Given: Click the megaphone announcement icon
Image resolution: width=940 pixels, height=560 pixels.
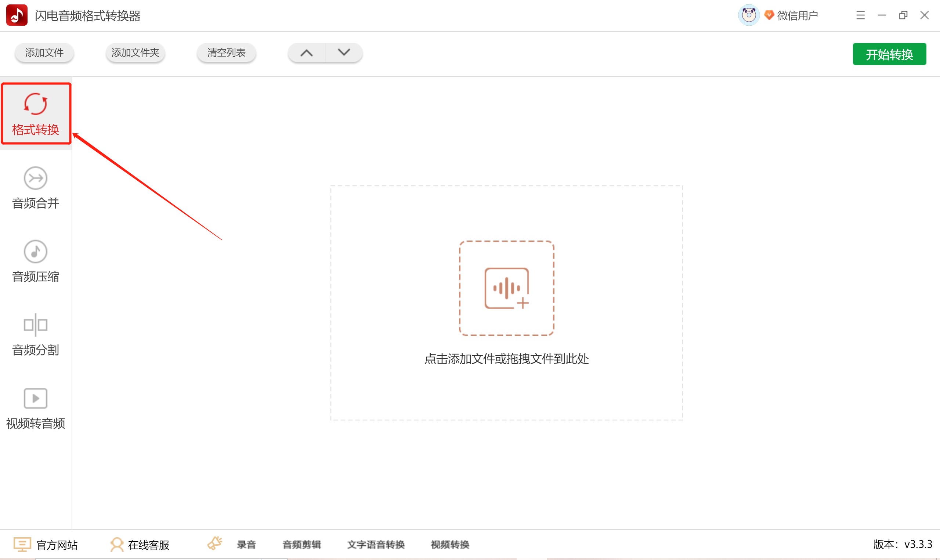Looking at the screenshot, I should (x=215, y=543).
